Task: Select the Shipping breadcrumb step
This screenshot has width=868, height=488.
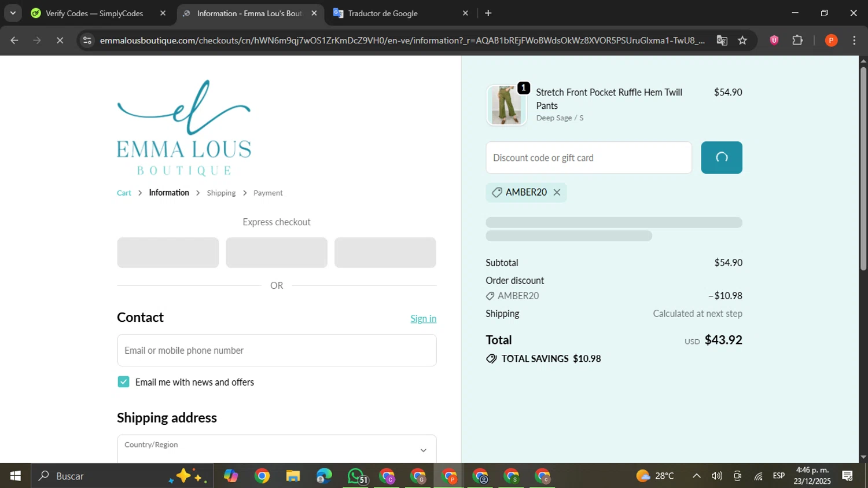Action: click(x=221, y=193)
